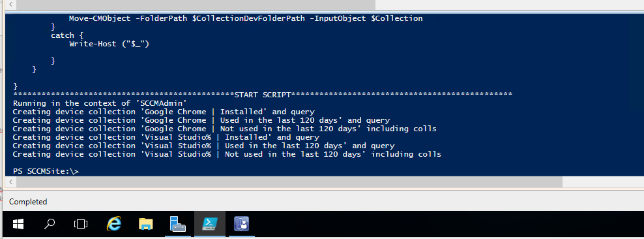Click left arrow of console horizontal scrollbar
644x239 pixels.
[x=10, y=182]
